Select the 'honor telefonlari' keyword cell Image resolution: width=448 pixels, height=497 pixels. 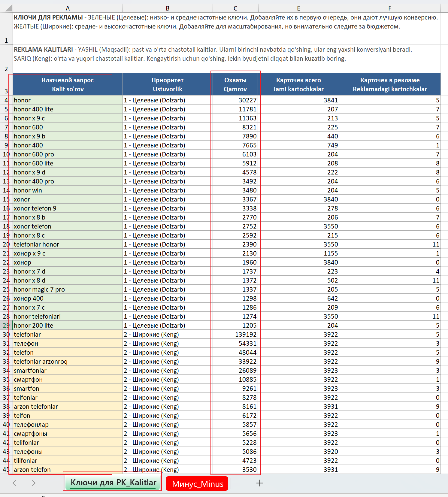tap(68, 316)
